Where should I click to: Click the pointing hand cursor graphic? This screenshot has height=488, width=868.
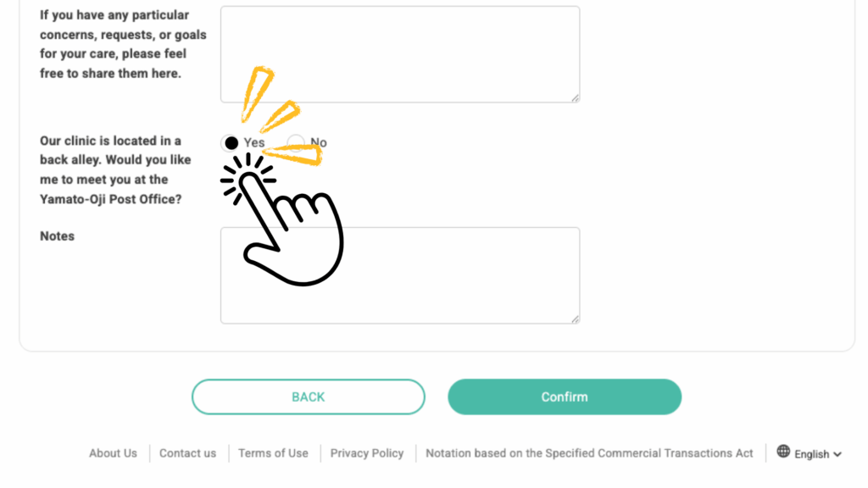coord(282,219)
